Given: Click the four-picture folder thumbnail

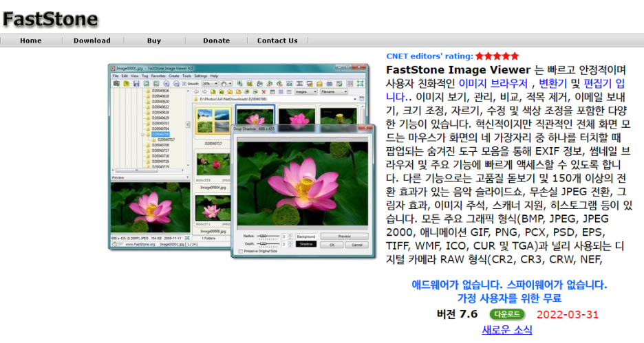Looking at the screenshot, I should (213, 122).
